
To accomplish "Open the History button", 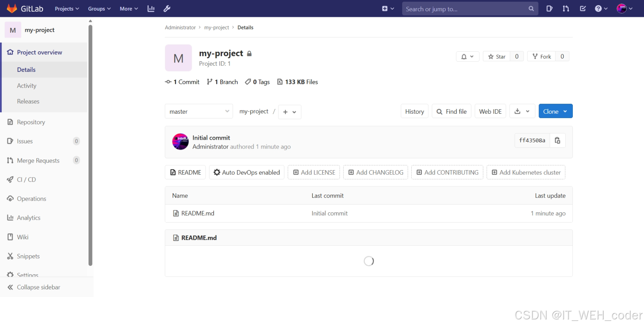I will click(415, 111).
